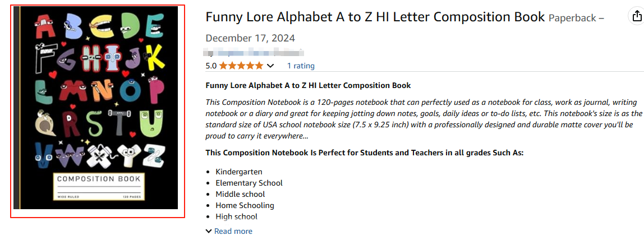Click the 5.0 rating score
The image size is (644, 240).
pyautogui.click(x=211, y=66)
